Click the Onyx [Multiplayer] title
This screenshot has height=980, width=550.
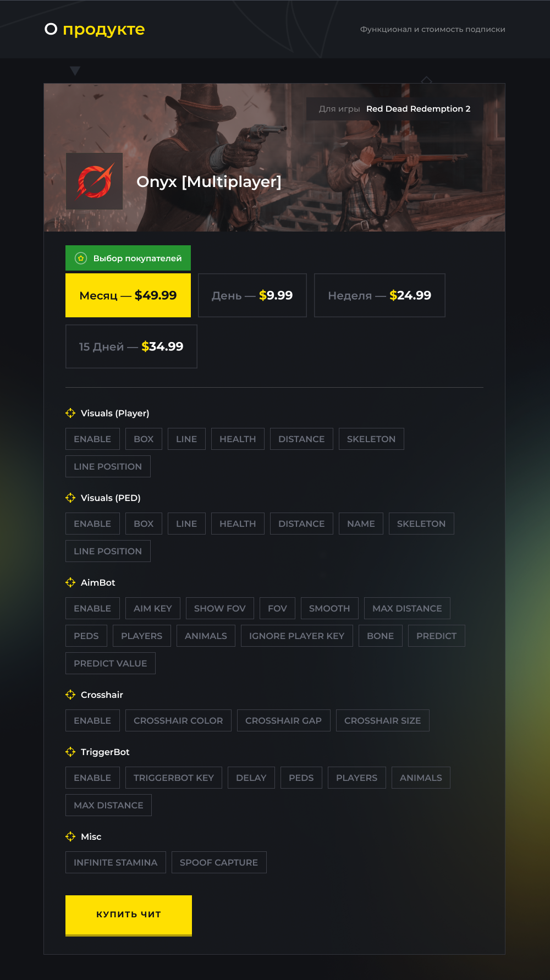pos(209,181)
